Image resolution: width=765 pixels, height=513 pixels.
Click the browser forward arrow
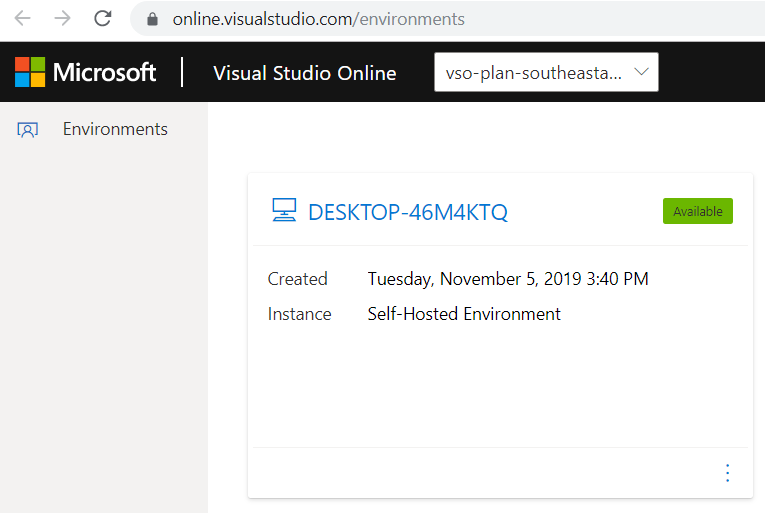[62, 19]
